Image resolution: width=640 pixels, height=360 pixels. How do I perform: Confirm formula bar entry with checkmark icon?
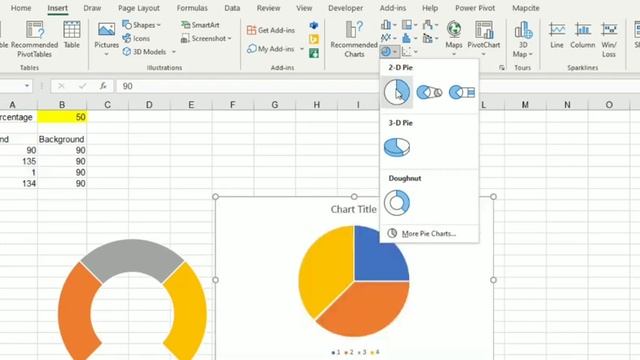tap(82, 86)
